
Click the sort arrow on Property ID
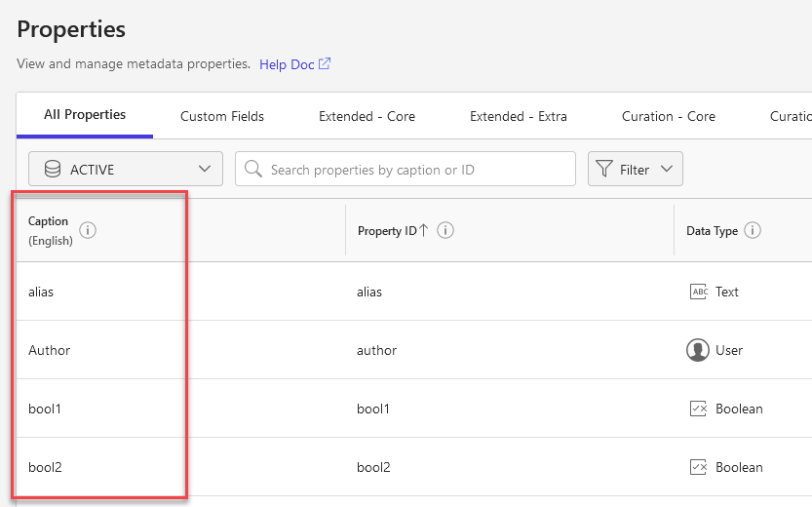pyautogui.click(x=424, y=231)
